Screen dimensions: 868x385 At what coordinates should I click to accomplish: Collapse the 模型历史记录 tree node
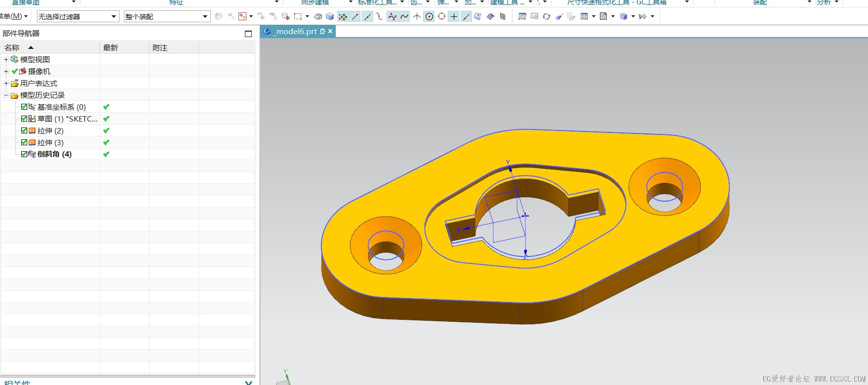[6, 95]
